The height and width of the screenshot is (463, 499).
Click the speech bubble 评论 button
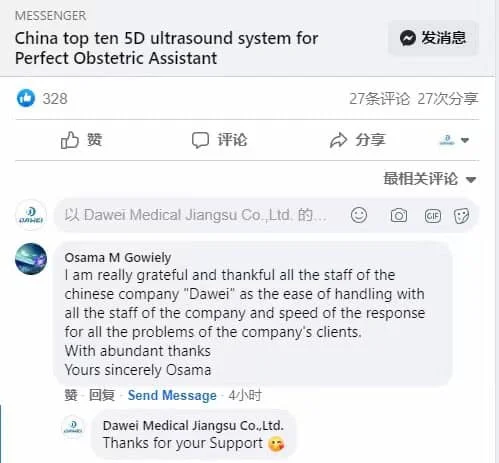[219, 140]
